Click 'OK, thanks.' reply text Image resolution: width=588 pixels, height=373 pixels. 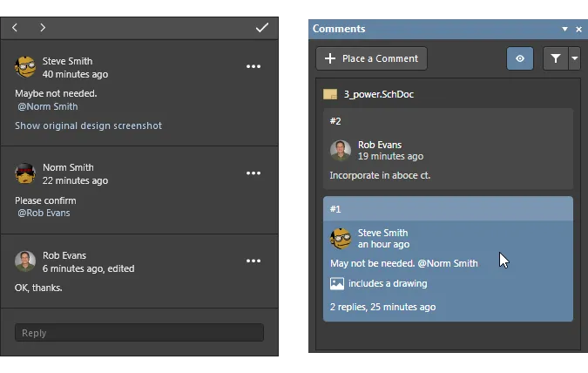38,288
